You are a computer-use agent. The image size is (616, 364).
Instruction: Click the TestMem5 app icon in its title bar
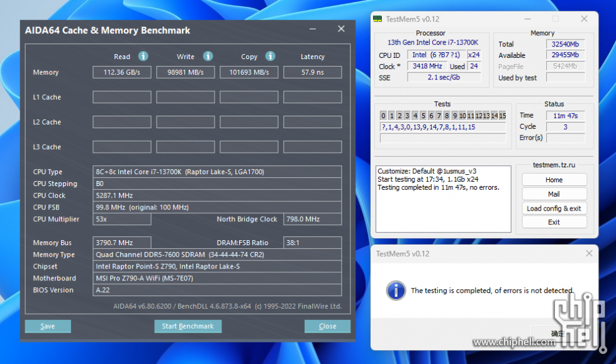pos(378,19)
